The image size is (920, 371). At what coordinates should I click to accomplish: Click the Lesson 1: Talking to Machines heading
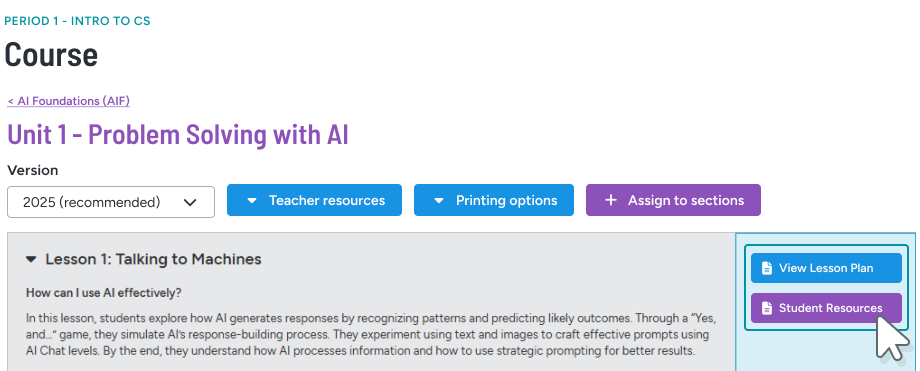(x=154, y=259)
